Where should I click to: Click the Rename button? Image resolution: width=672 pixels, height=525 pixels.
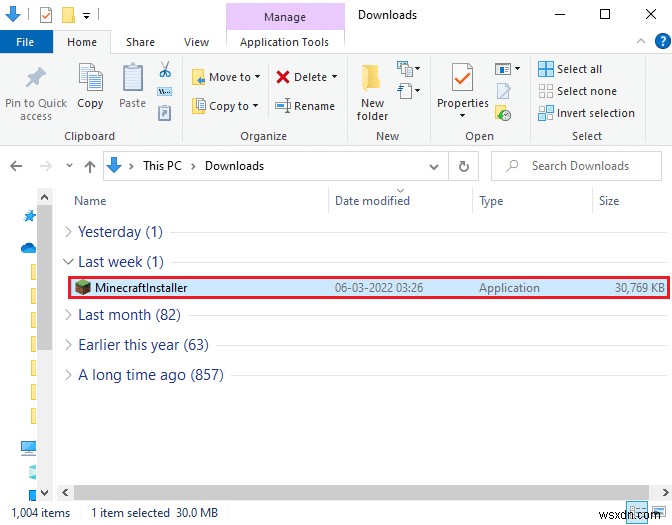click(x=305, y=106)
